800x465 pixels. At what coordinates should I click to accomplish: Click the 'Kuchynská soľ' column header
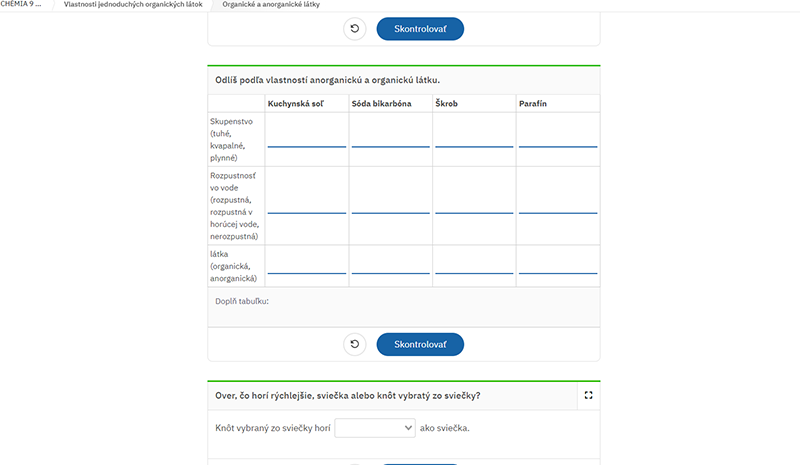click(295, 104)
